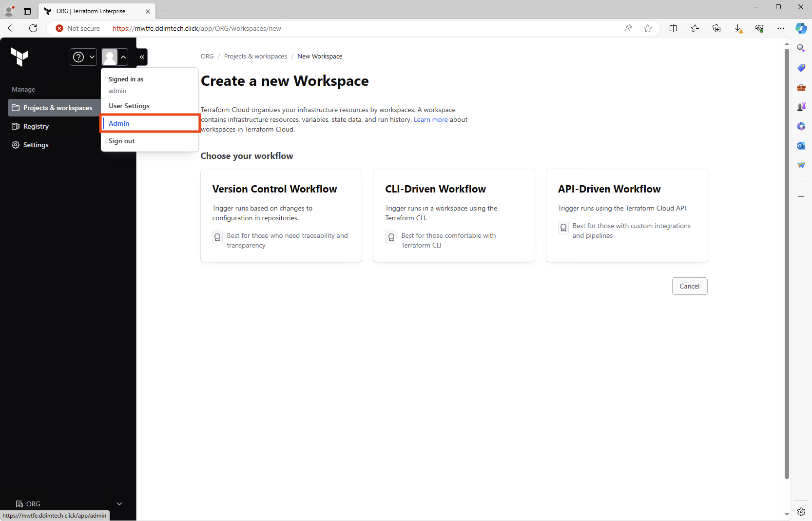The width and height of the screenshot is (812, 521).
Task: Open browser profile icon
Action: 9,11
